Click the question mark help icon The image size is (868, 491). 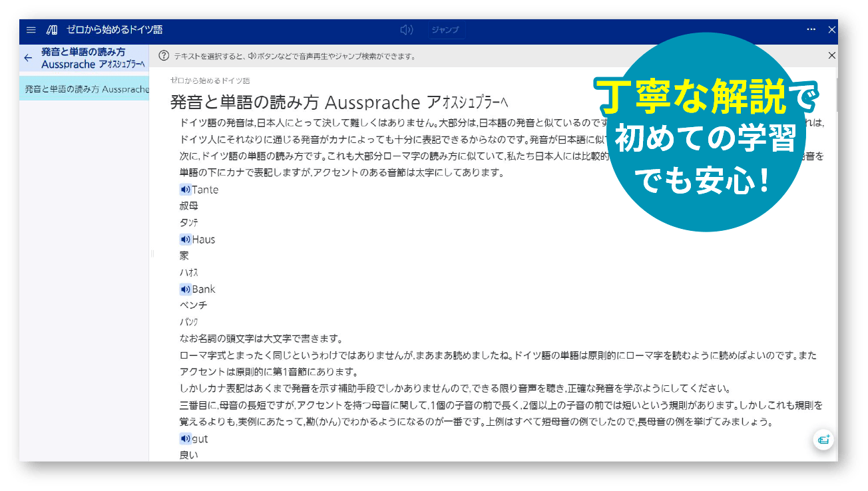coord(164,56)
